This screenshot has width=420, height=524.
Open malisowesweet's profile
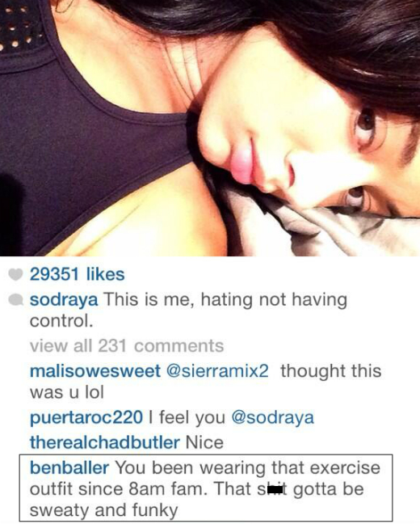[95, 371]
